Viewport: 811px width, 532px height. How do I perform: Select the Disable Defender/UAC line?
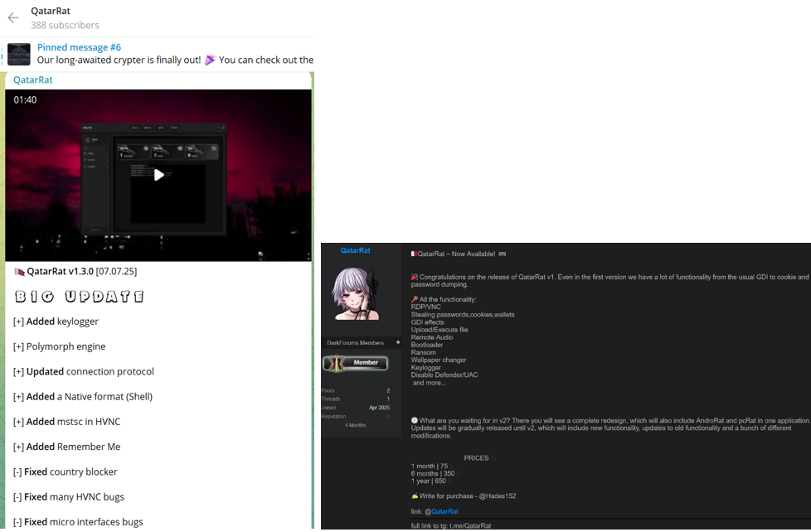[444, 375]
